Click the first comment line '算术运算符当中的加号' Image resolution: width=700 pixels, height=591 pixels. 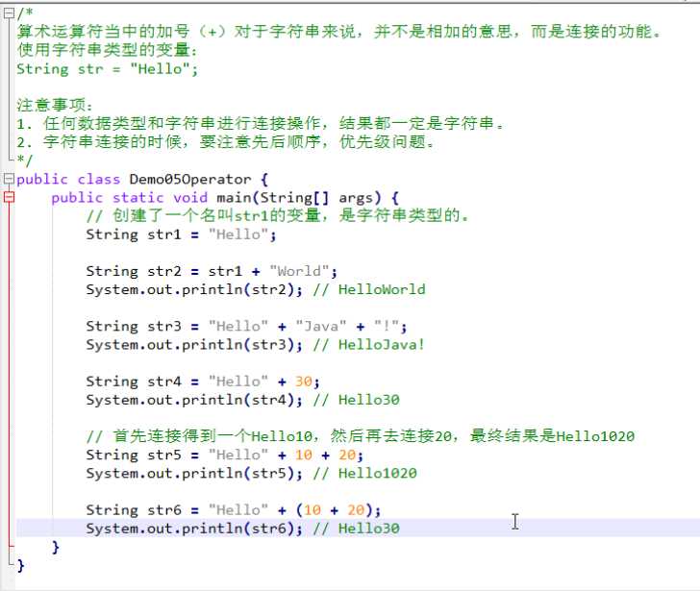click(338, 32)
